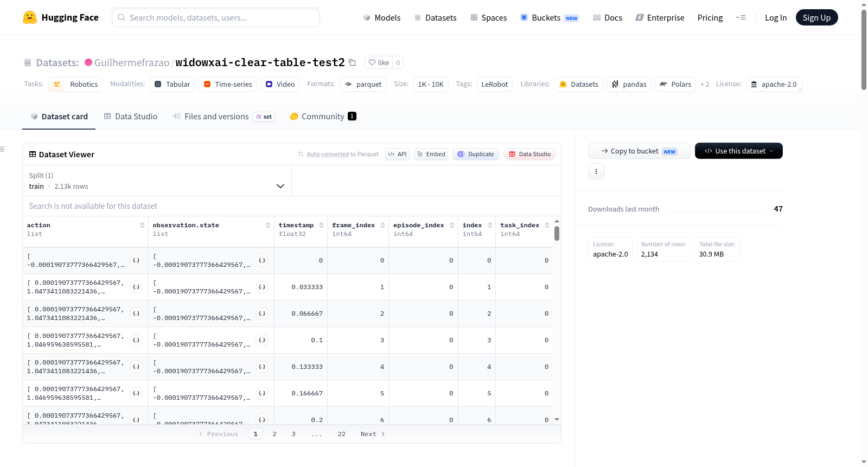
Task: Open the Data Studio tab
Action: (131, 117)
